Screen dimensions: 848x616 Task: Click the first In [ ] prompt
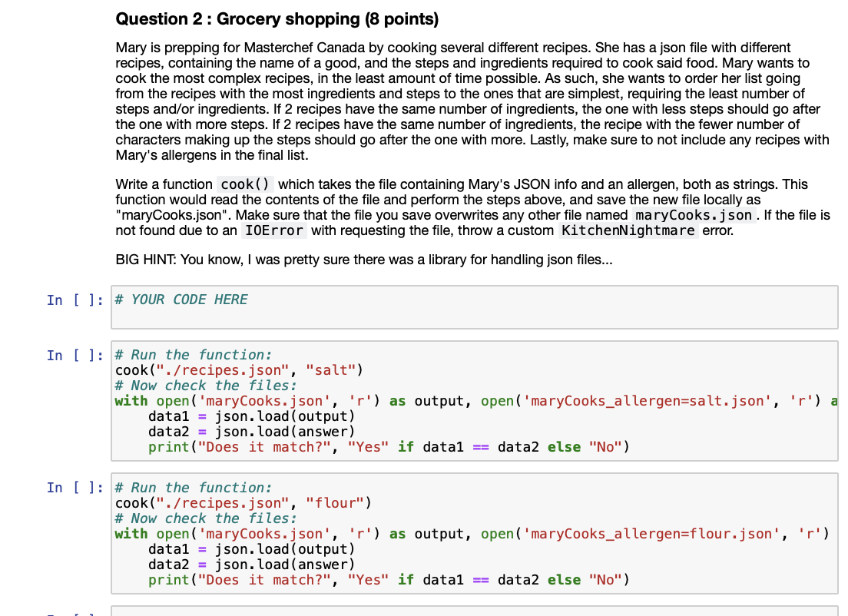click(75, 300)
